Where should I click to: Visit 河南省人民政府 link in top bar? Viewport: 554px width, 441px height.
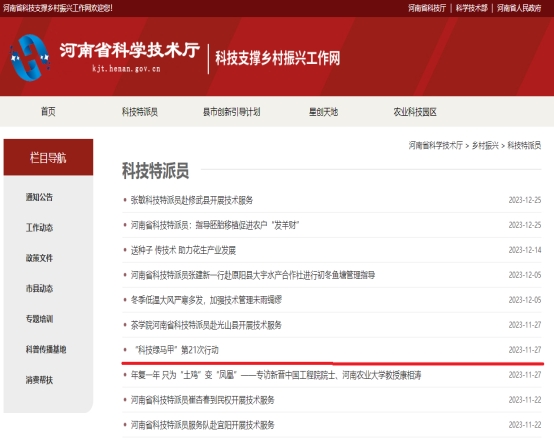519,8
